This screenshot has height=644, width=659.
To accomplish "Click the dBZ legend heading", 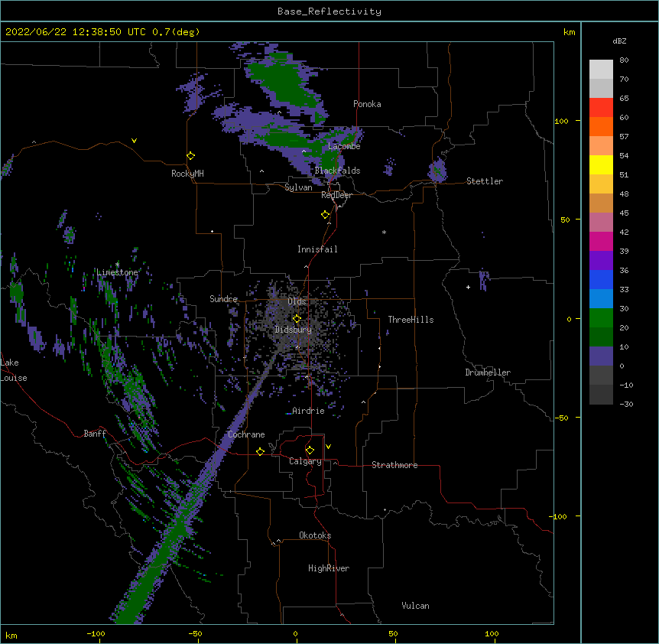I will (619, 41).
